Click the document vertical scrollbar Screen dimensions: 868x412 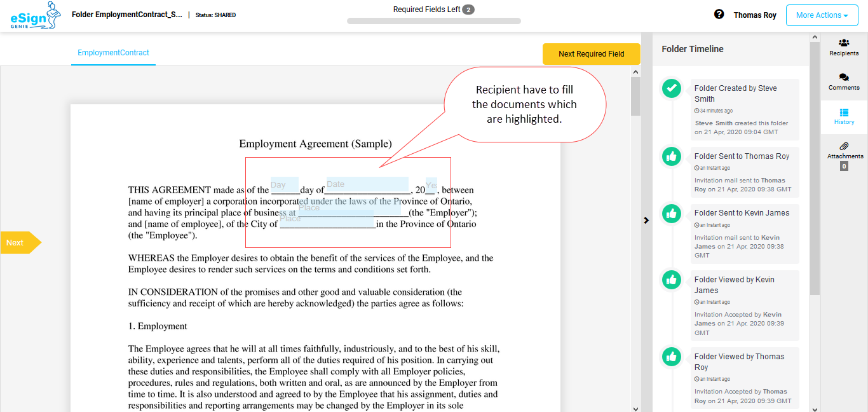coord(635,97)
